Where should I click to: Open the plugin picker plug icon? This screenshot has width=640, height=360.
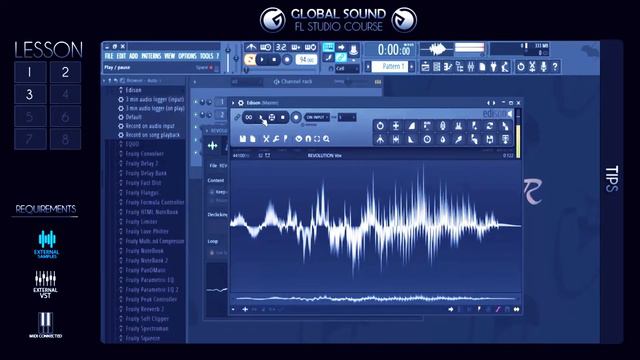click(493, 67)
